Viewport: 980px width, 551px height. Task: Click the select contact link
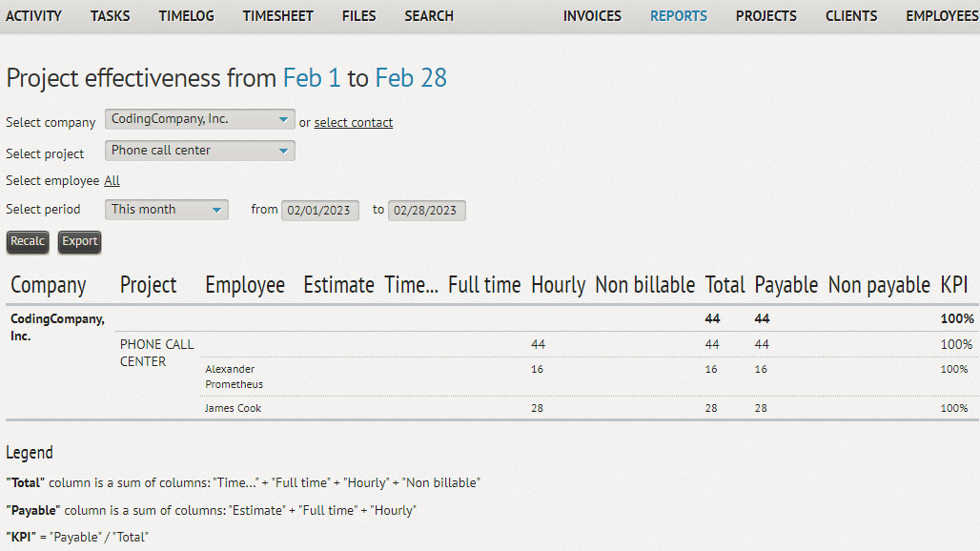coord(354,123)
